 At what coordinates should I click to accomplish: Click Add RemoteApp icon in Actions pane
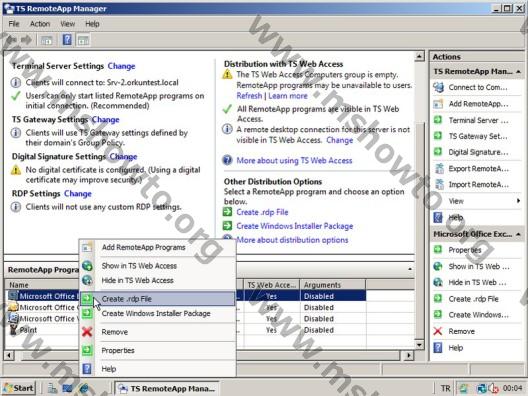coord(438,103)
